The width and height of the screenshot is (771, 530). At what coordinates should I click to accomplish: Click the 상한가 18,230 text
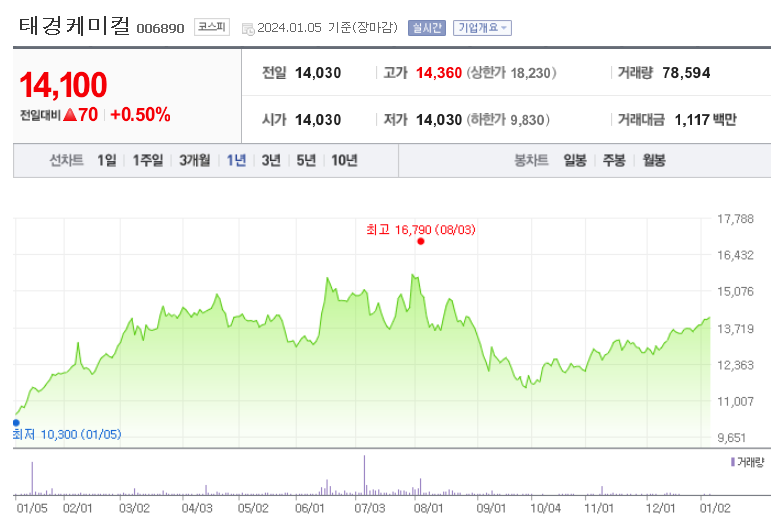pyautogui.click(x=511, y=73)
